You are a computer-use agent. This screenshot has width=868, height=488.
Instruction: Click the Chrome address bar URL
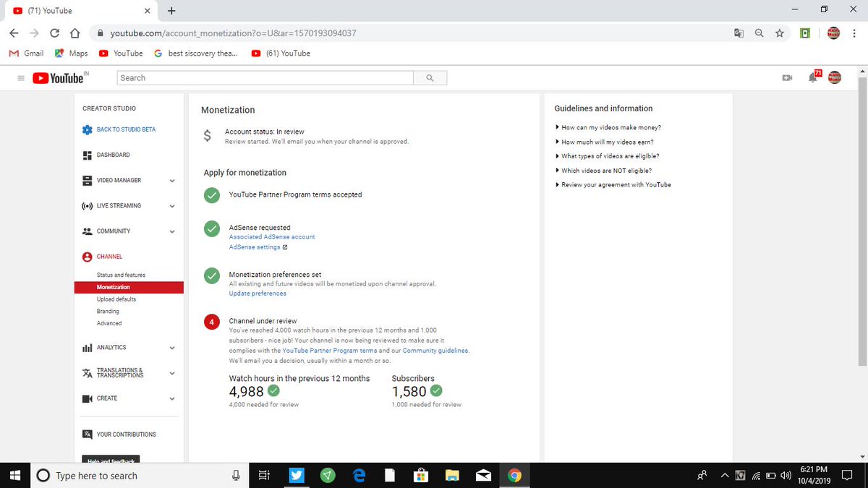point(233,33)
